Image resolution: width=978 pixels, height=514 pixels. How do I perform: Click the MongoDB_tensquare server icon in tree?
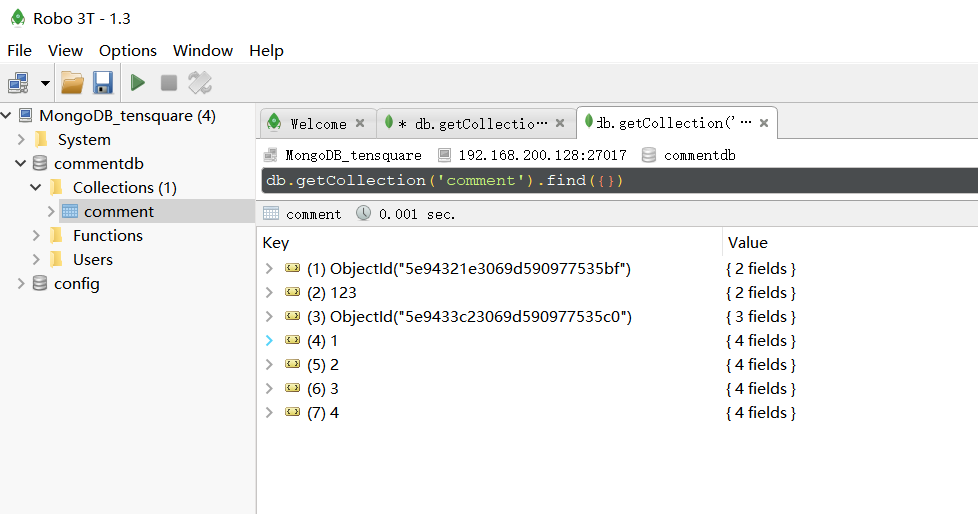point(25,115)
